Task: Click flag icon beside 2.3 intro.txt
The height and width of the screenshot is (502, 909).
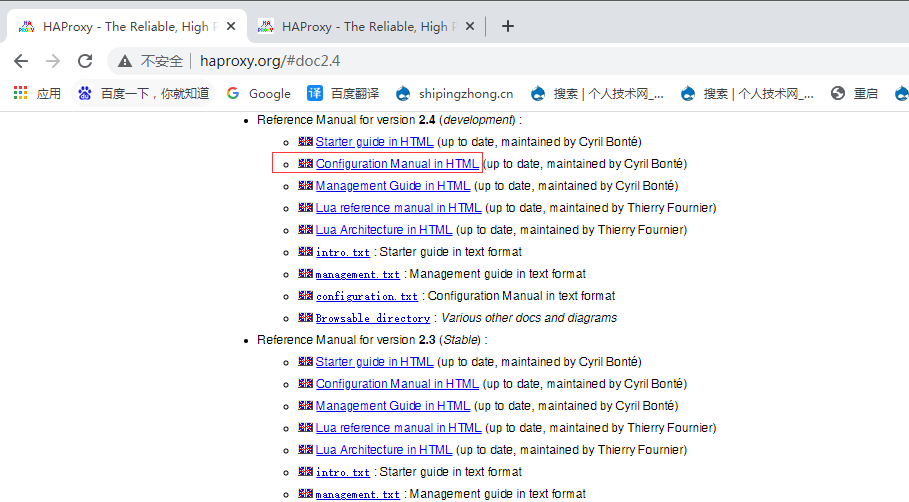Action: click(x=306, y=471)
